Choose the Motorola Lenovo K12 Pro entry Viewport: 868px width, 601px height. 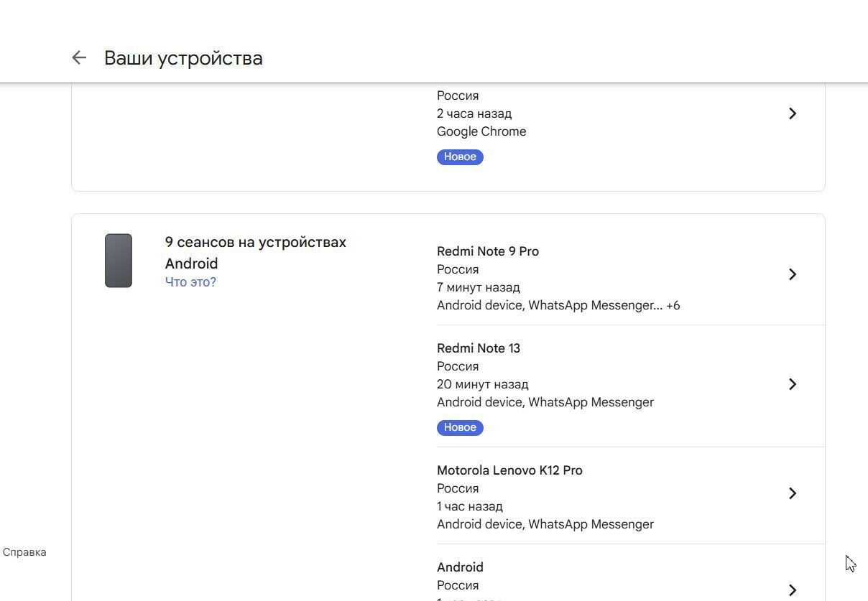coord(509,470)
